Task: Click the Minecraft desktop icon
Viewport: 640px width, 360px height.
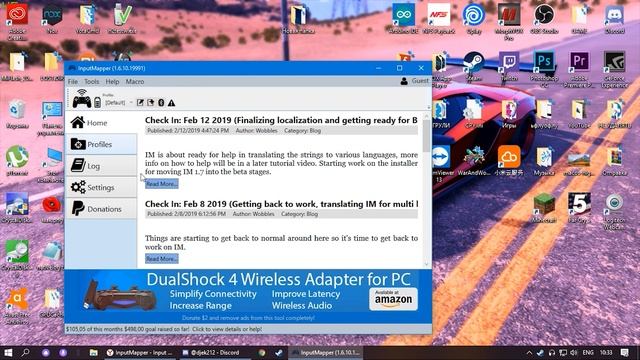Action: 544,207
